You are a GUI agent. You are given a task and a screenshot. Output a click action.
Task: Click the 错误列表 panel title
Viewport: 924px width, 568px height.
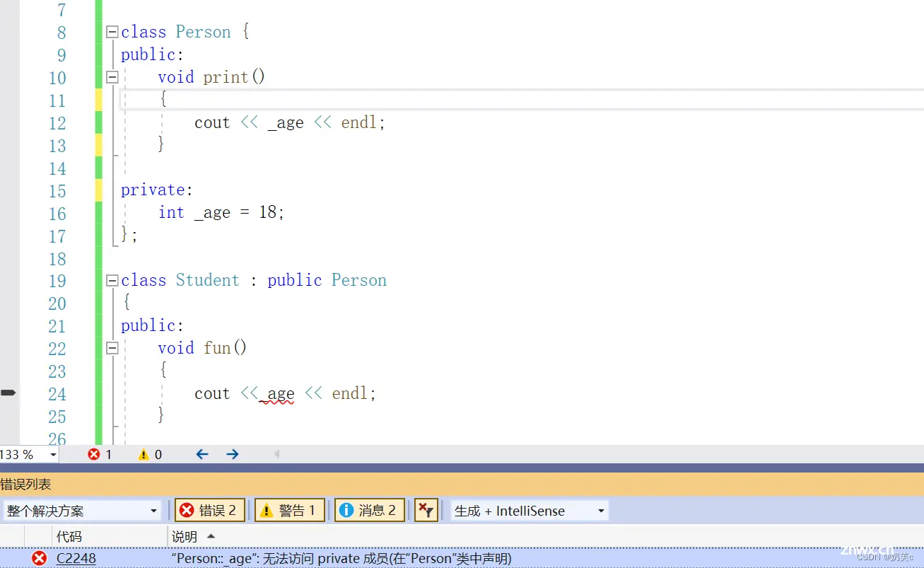pos(25,485)
